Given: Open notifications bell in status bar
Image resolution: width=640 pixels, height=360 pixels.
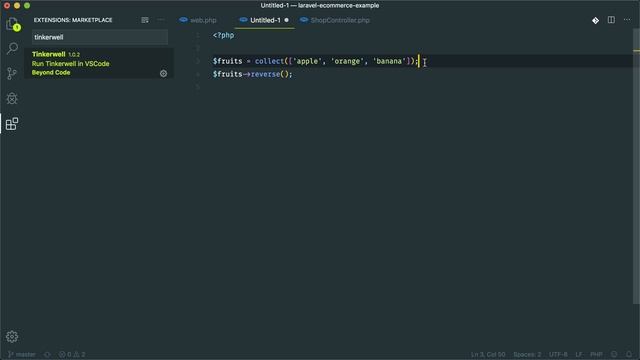Looking at the screenshot, I should (x=629, y=354).
